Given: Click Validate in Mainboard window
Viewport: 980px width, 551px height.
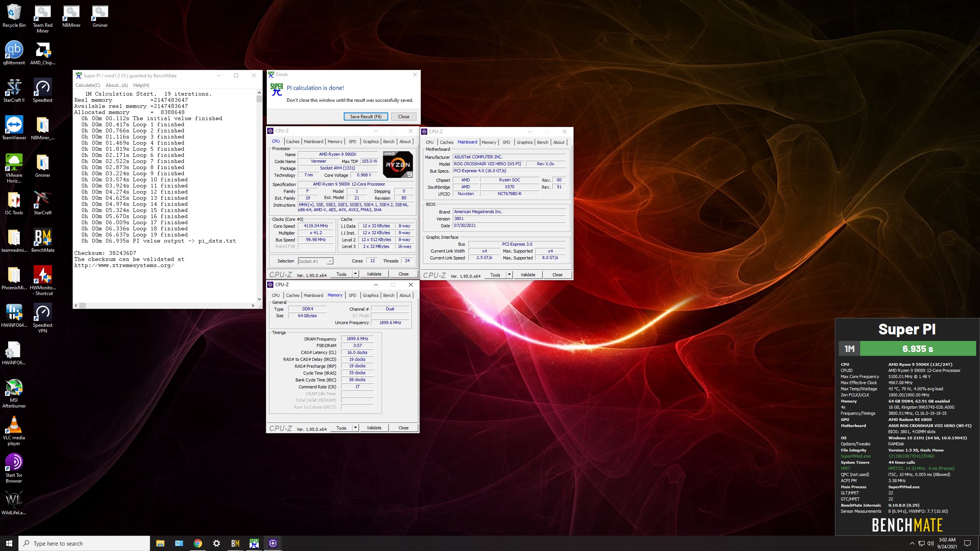Looking at the screenshot, I should click(528, 275).
